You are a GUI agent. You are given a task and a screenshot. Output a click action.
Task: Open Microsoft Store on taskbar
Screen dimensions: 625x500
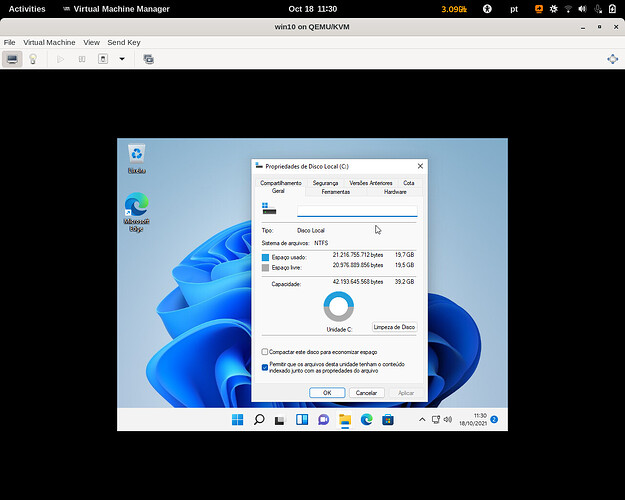point(388,419)
